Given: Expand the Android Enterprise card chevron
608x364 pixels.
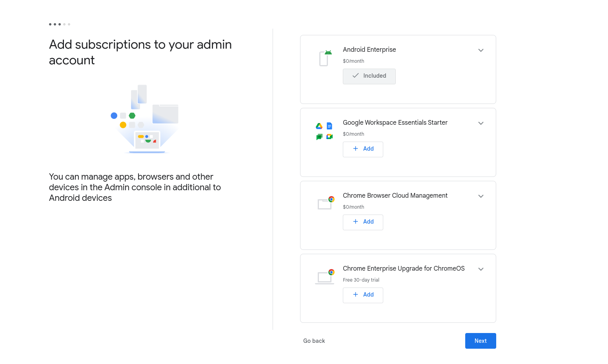Looking at the screenshot, I should 481,50.
